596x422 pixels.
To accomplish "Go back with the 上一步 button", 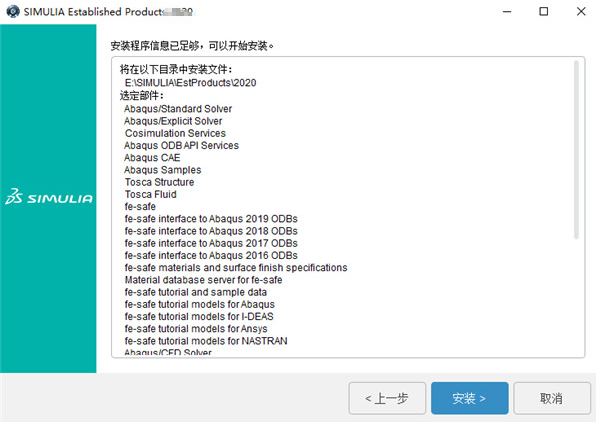I will coord(387,398).
